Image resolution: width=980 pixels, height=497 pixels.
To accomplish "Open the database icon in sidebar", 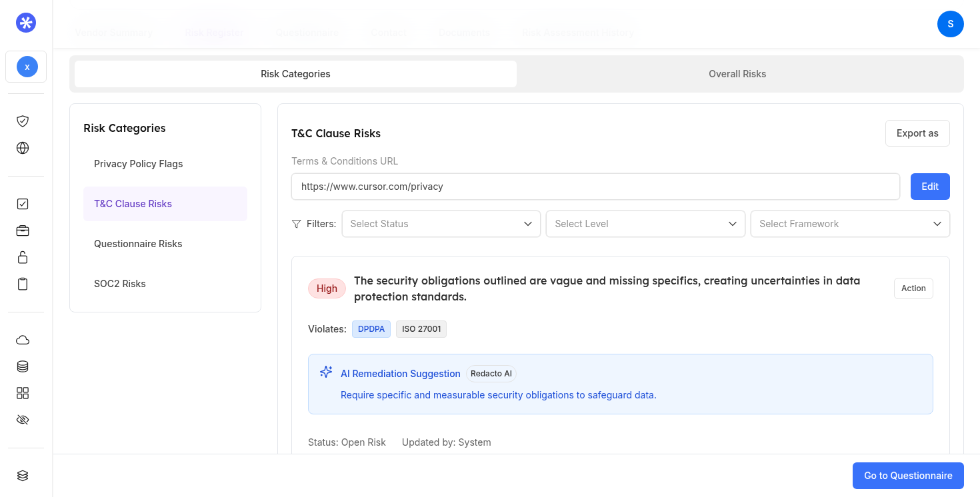I will click(23, 366).
